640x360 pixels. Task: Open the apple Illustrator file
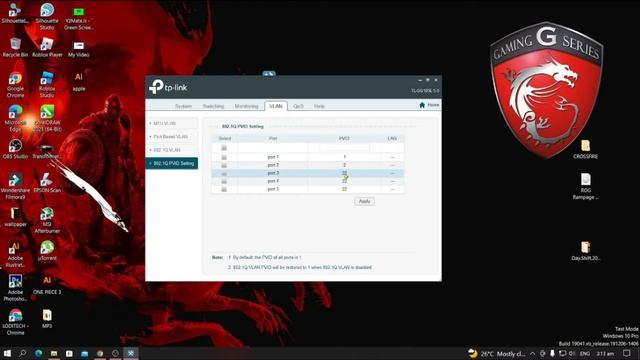(x=78, y=81)
